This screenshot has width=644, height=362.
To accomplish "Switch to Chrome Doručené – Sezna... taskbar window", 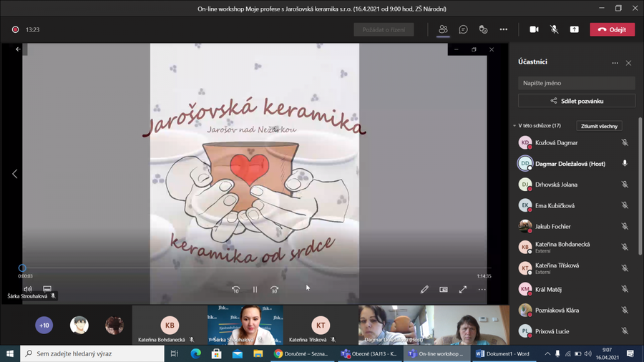I will [302, 353].
